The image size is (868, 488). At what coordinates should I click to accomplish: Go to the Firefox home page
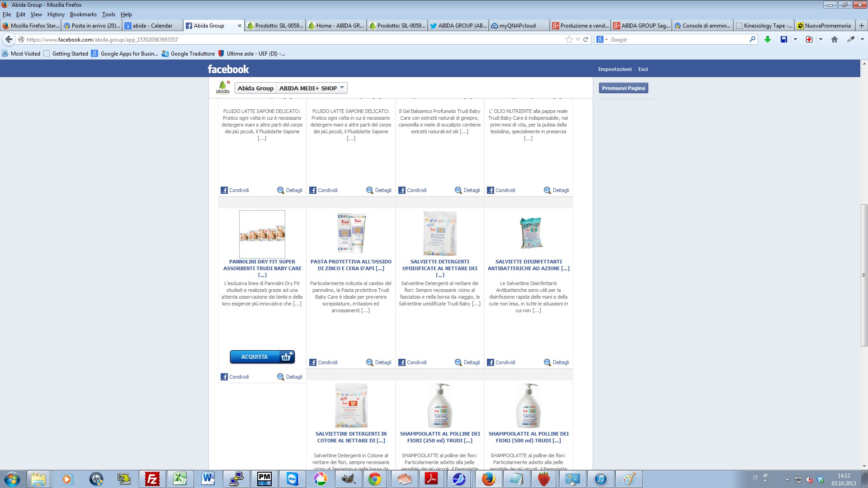834,39
